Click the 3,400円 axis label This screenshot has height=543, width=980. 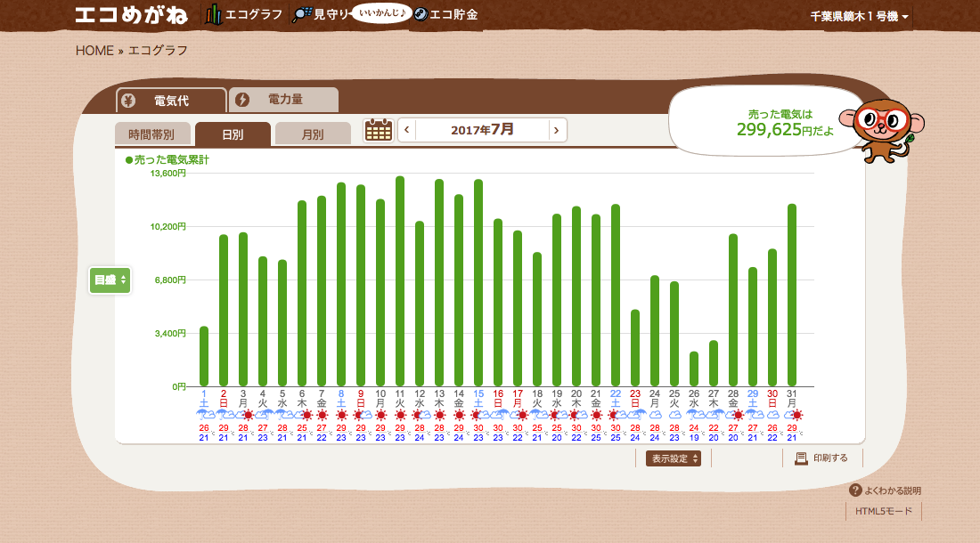tap(171, 333)
